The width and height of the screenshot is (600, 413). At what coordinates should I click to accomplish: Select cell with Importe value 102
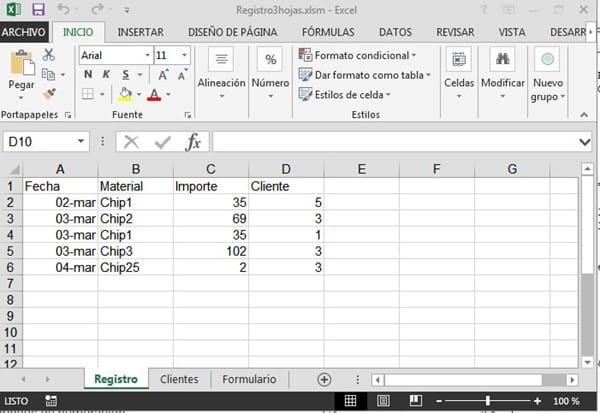point(211,251)
